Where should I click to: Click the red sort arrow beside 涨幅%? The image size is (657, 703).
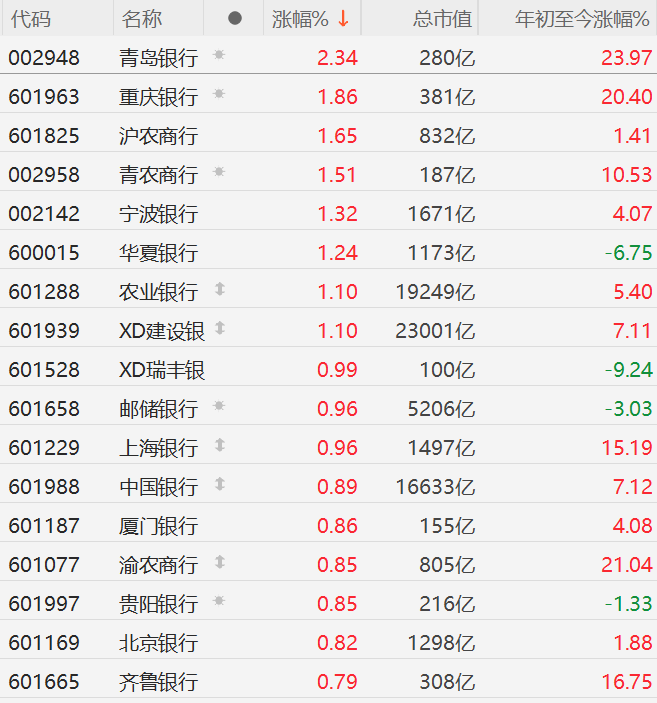point(344,19)
